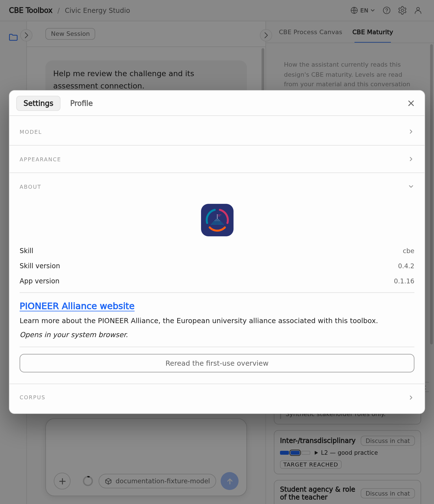The height and width of the screenshot is (504, 434).
Task: Click Discuss in chat for Inter-/transdisciplinary
Action: pos(388,441)
